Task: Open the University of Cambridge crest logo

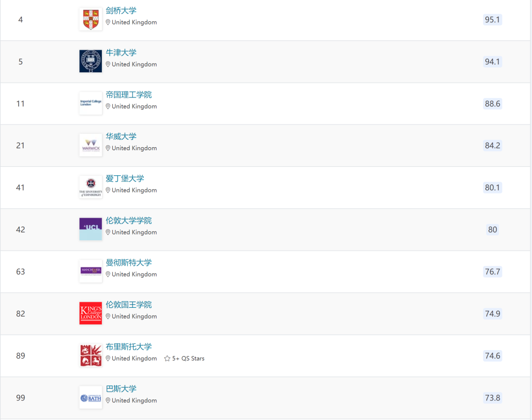Action: pyautogui.click(x=91, y=19)
